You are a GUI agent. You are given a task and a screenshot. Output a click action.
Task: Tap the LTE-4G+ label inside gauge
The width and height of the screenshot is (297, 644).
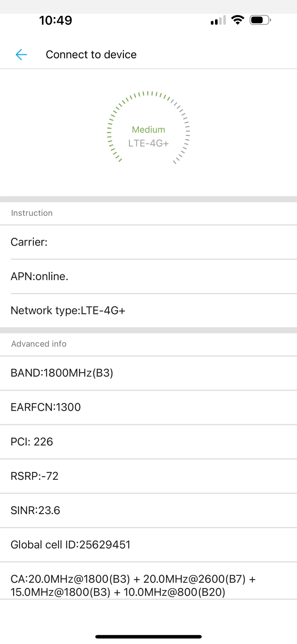click(x=148, y=143)
